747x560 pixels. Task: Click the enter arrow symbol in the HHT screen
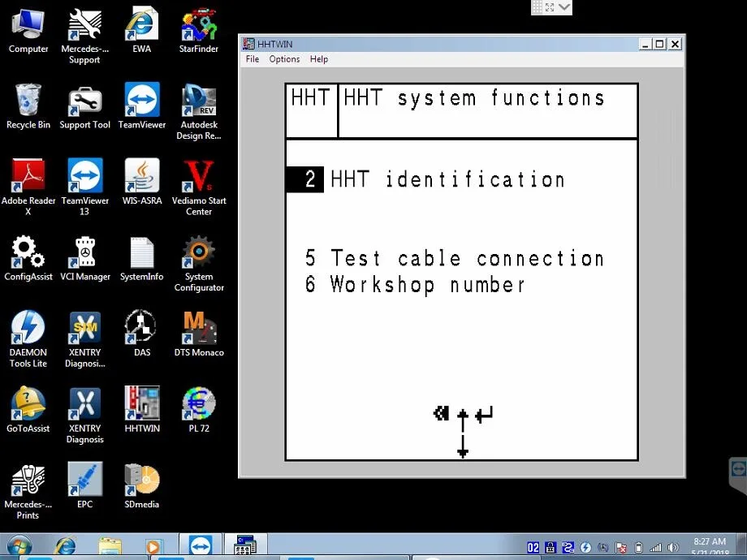(x=485, y=414)
